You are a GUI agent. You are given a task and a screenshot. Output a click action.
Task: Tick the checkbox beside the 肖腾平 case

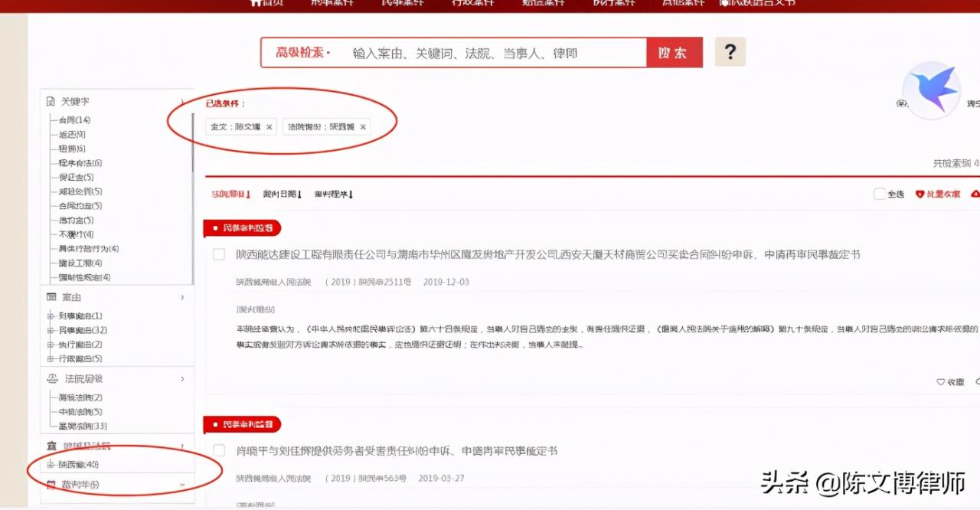[x=219, y=451]
